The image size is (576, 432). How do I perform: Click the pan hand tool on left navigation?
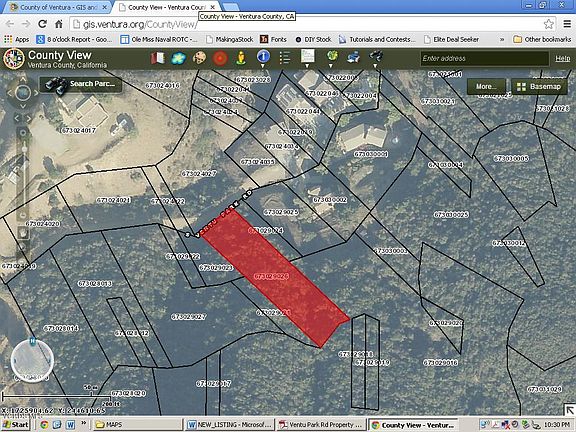pos(22,232)
